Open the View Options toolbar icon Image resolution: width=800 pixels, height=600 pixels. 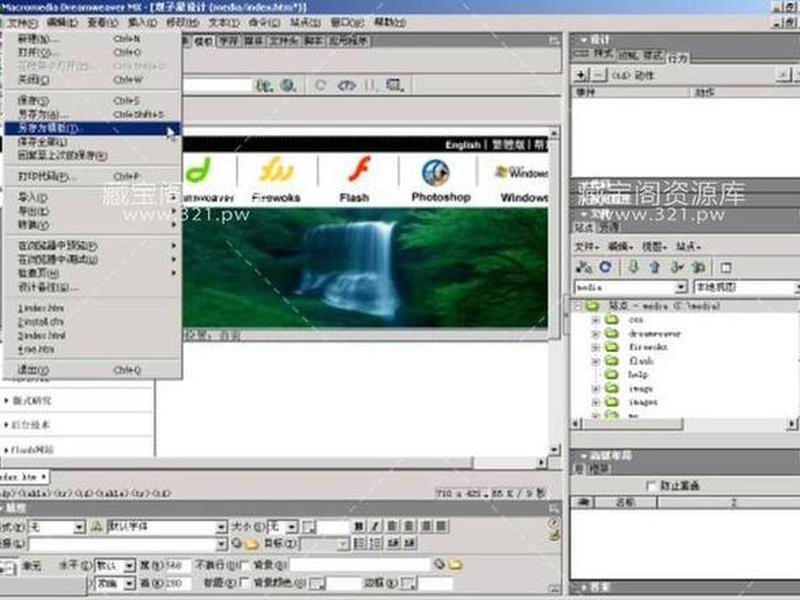[394, 85]
